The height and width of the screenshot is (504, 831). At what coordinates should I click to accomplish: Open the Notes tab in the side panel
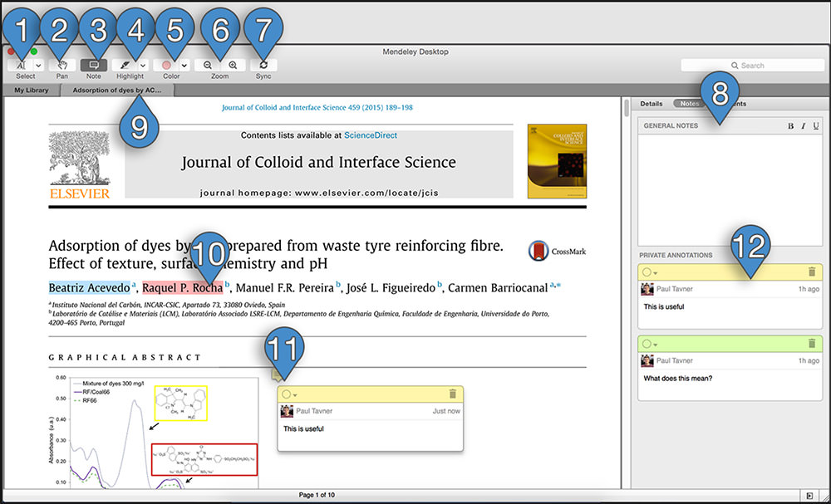[689, 104]
